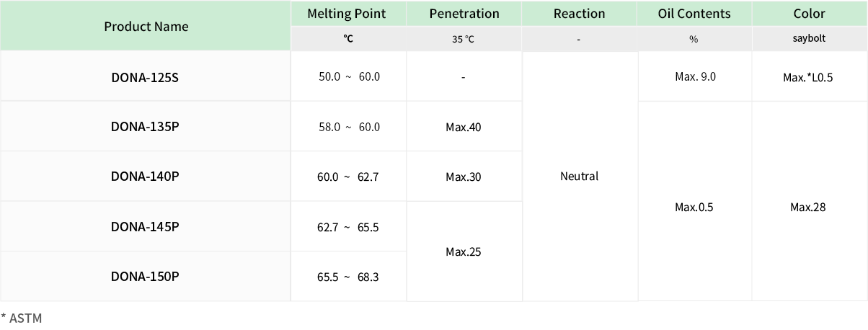Select the Max. 9.0 oil contents cell
The height and width of the screenshot is (330, 868).
pos(695,76)
